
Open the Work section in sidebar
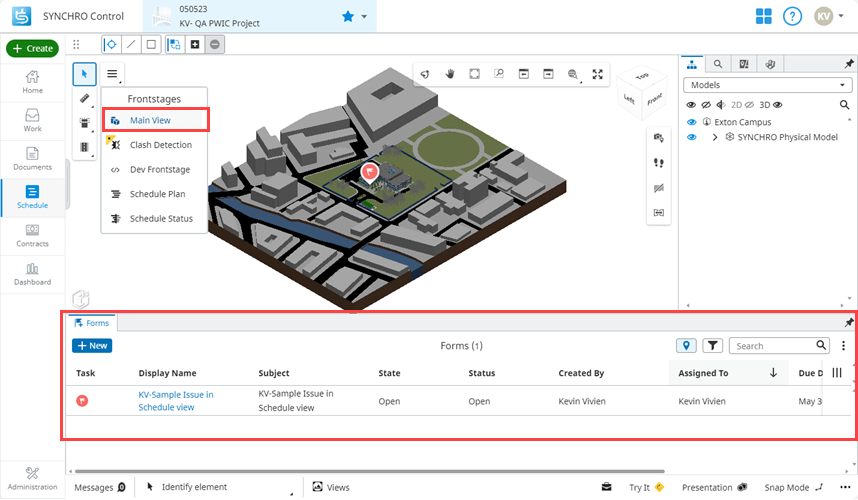[x=32, y=120]
